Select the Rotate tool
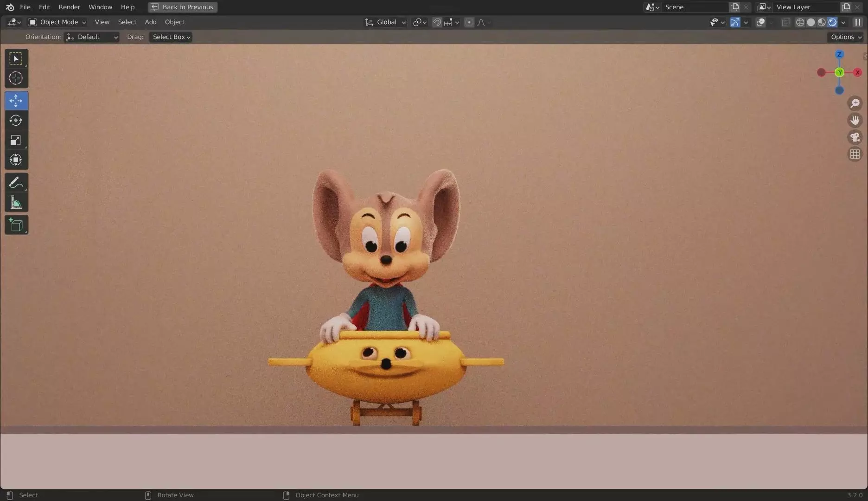The height and width of the screenshot is (501, 868). coord(16,121)
